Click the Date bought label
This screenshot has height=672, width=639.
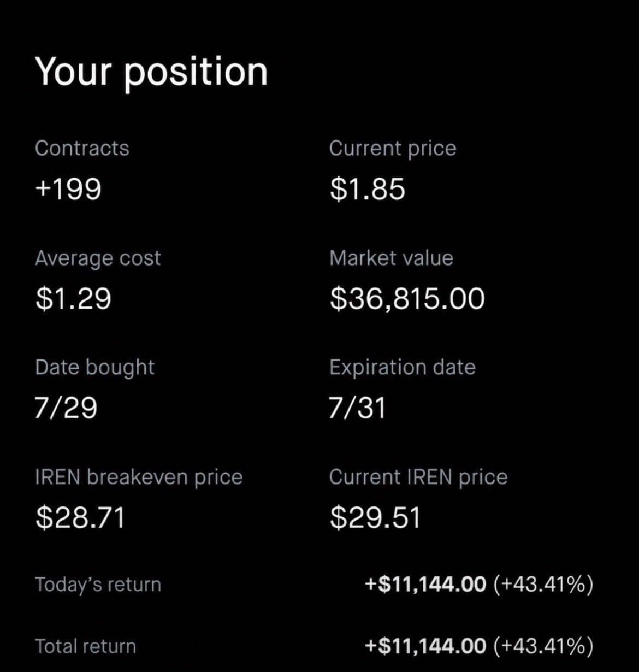[x=94, y=368]
